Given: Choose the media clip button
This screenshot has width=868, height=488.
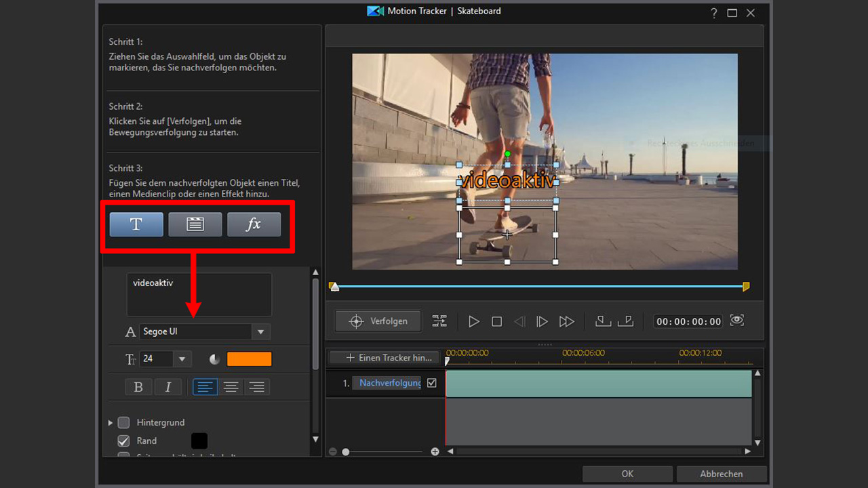Looking at the screenshot, I should point(195,224).
